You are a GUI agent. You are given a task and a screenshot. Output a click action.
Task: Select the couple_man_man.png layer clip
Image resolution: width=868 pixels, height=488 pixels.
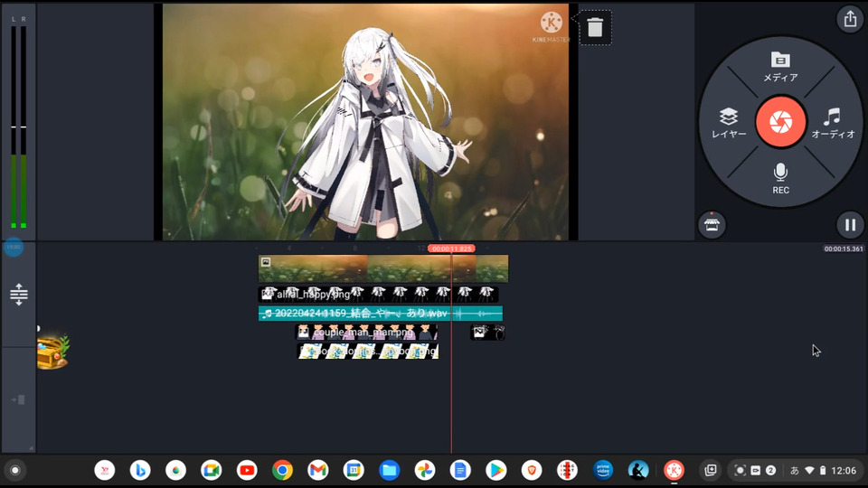click(366, 332)
